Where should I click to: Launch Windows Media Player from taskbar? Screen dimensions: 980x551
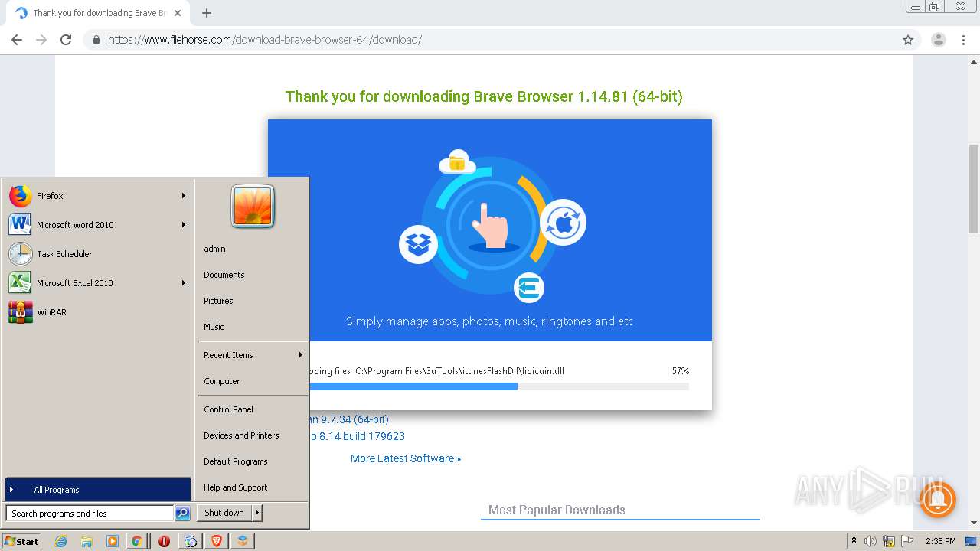[112, 541]
